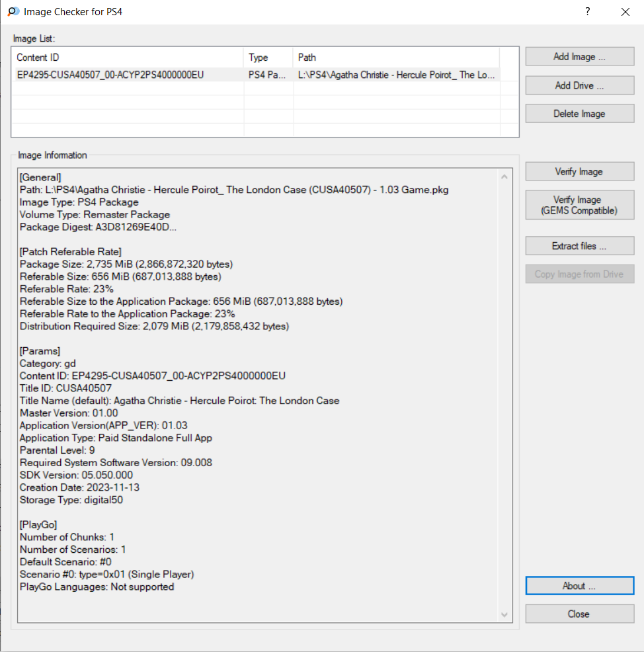This screenshot has height=652, width=644.
Task: Click the Image Type: PS4 Package line
Action: pyautogui.click(x=79, y=202)
